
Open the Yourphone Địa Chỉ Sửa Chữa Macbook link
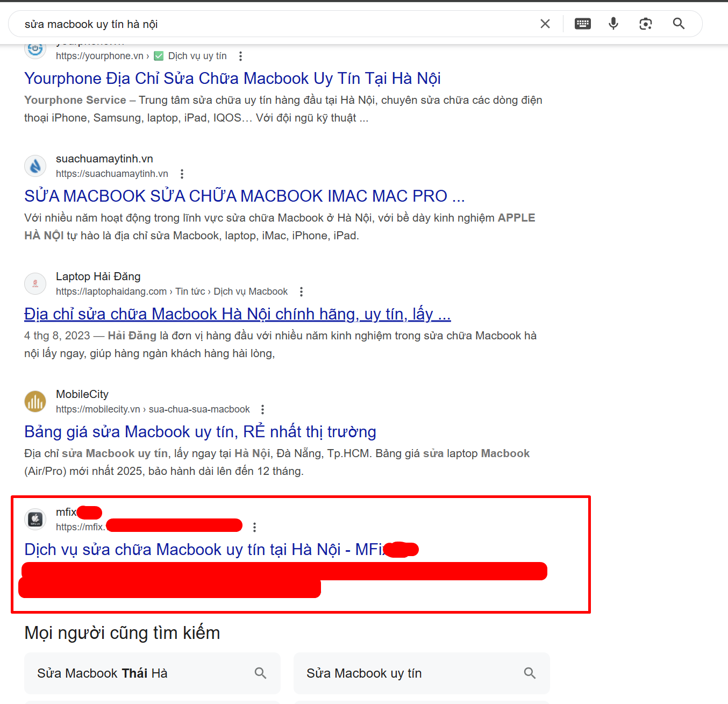232,79
